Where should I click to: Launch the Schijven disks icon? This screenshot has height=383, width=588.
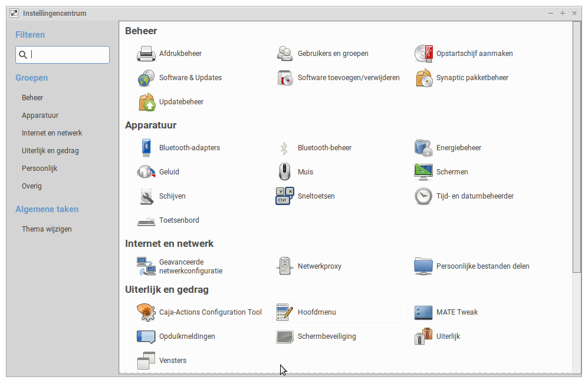[146, 196]
